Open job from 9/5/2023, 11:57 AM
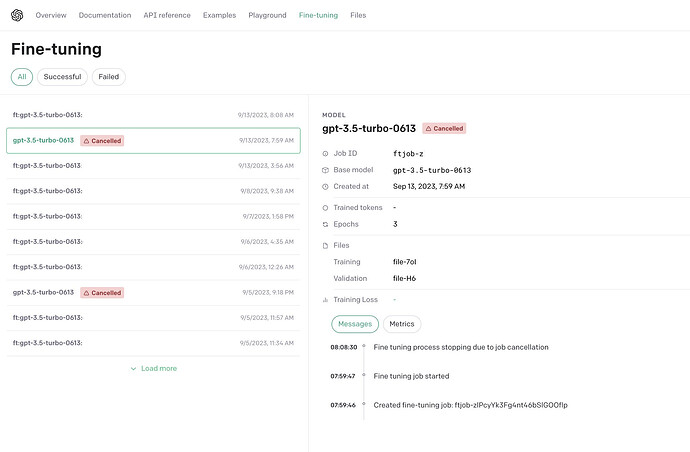The image size is (690, 452). (153, 318)
